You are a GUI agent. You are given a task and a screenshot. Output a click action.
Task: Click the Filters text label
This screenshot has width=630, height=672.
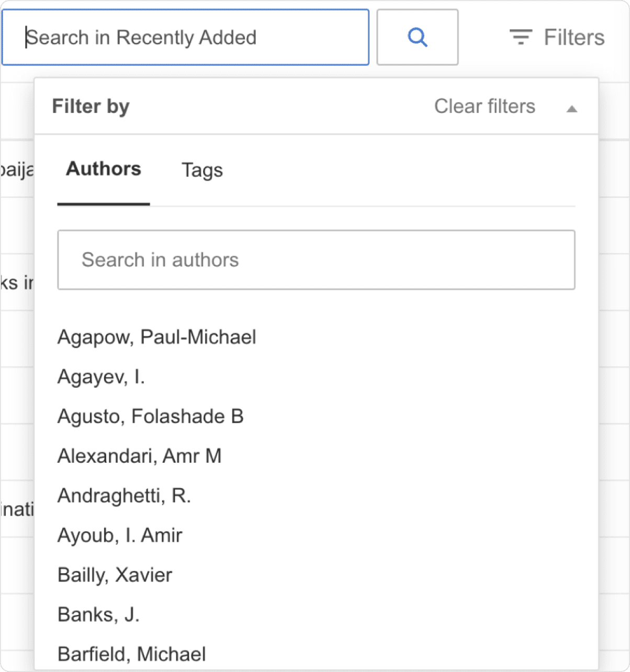(574, 37)
